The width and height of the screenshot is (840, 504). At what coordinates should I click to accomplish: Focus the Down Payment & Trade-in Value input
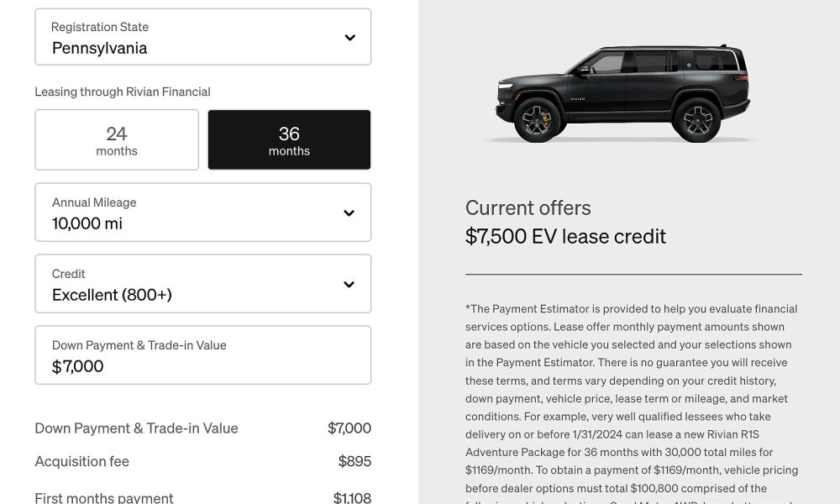(203, 355)
